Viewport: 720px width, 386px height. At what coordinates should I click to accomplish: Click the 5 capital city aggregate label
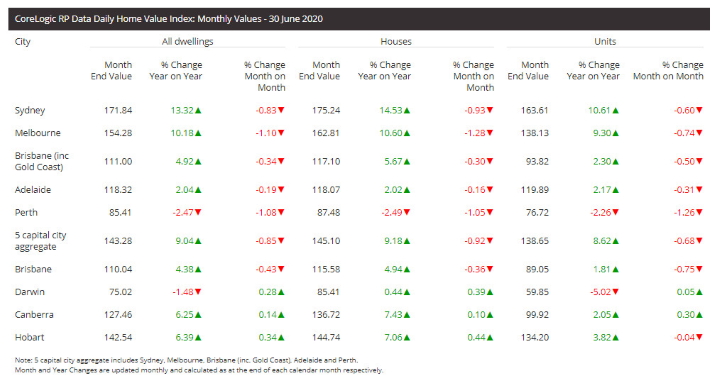click(x=40, y=241)
